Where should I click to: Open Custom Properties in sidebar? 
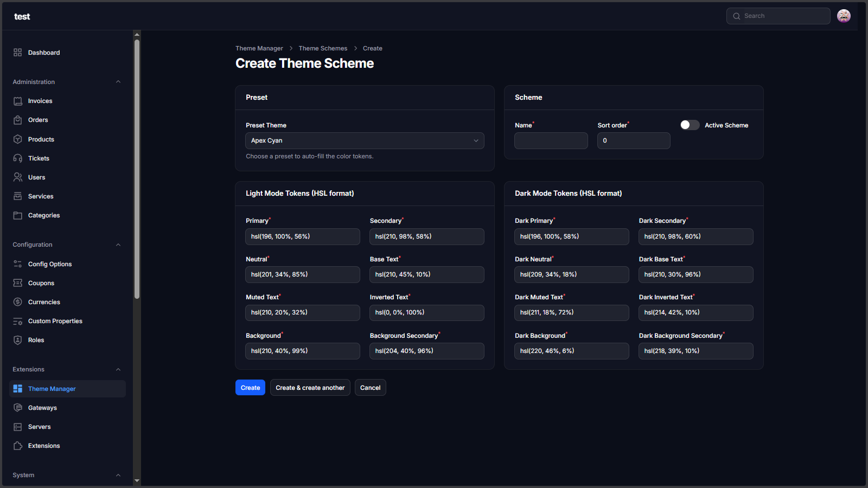[55, 321]
